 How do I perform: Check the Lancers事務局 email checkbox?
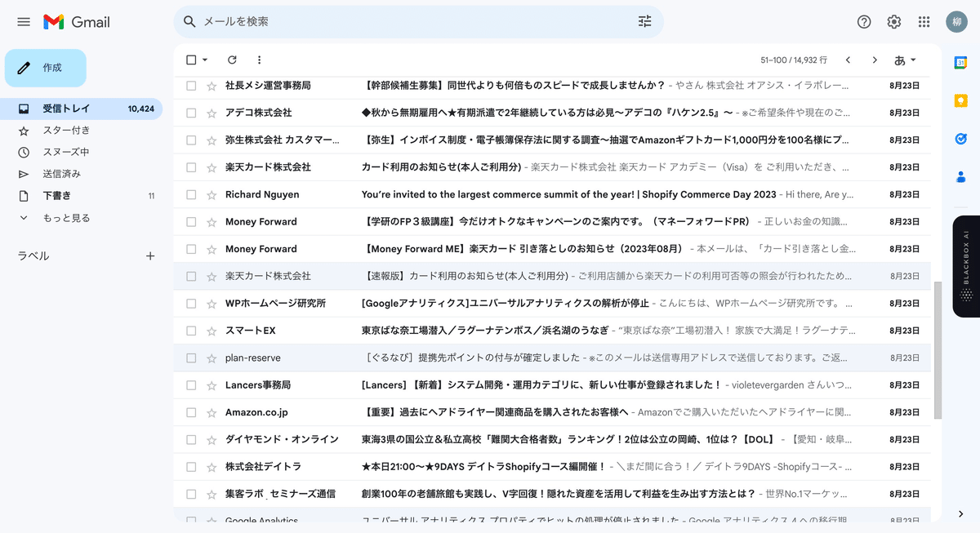[191, 384]
